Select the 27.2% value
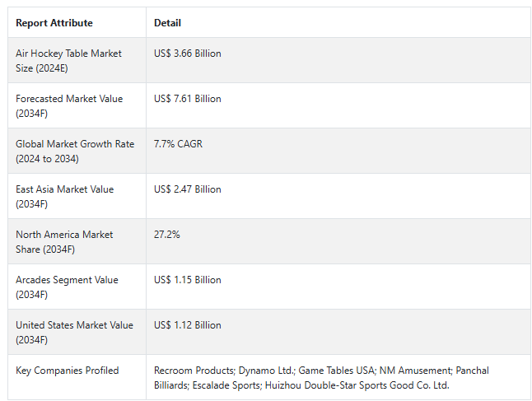This screenshot has height=401, width=532. pos(167,235)
